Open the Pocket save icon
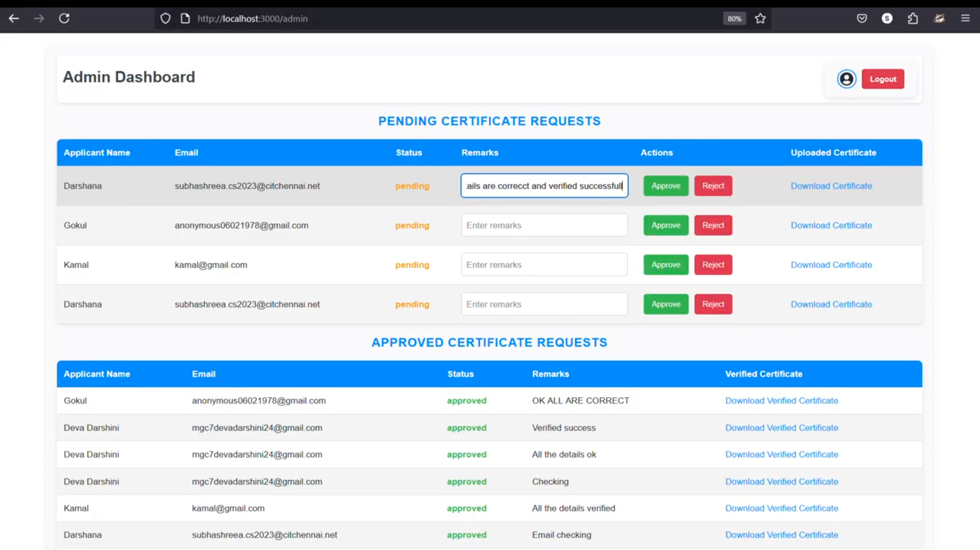 pos(862,18)
